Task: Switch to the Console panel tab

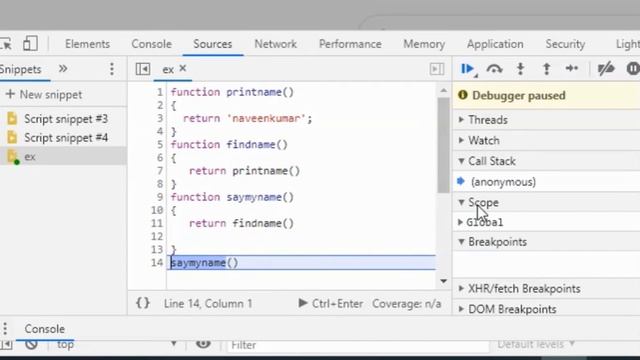Action: pyautogui.click(x=151, y=44)
